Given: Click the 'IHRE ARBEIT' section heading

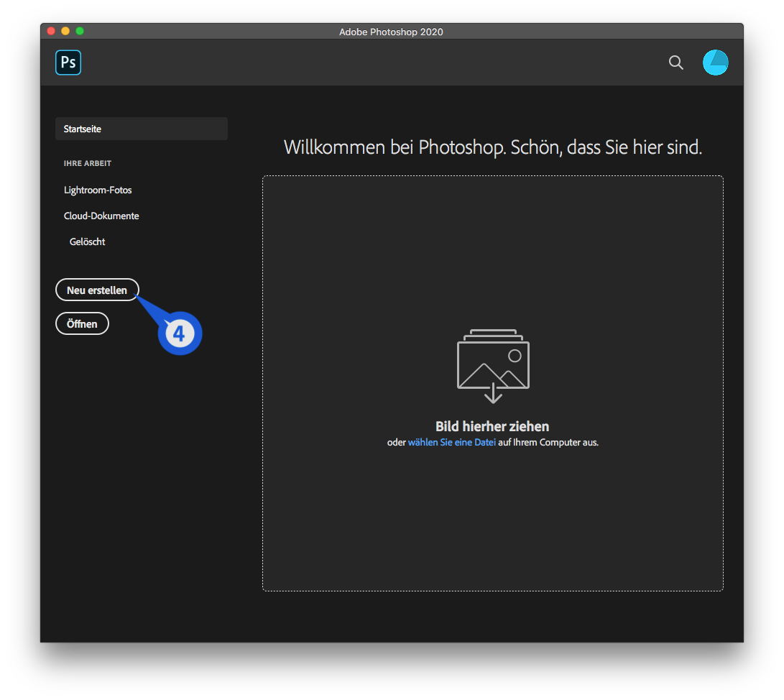Looking at the screenshot, I should click(x=88, y=163).
